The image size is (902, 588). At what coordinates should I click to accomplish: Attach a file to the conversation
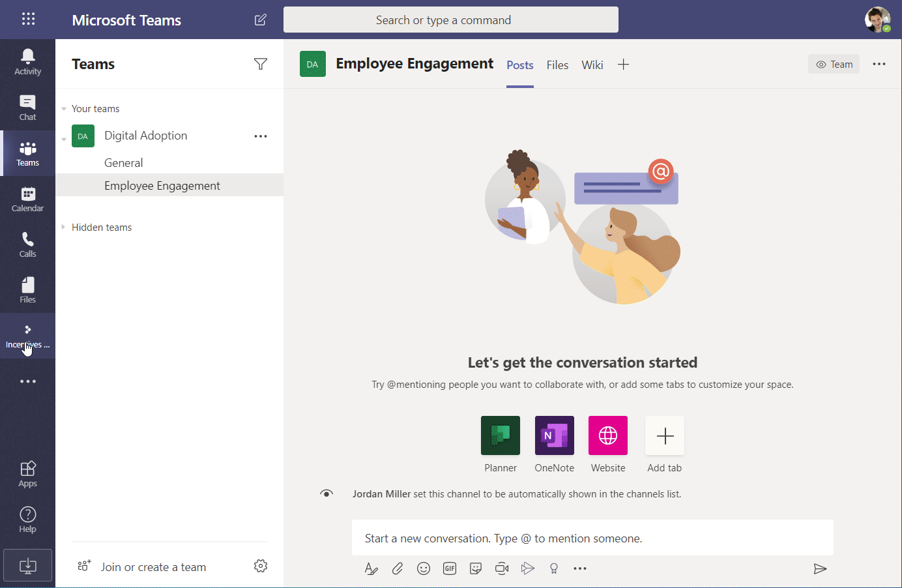(397, 568)
